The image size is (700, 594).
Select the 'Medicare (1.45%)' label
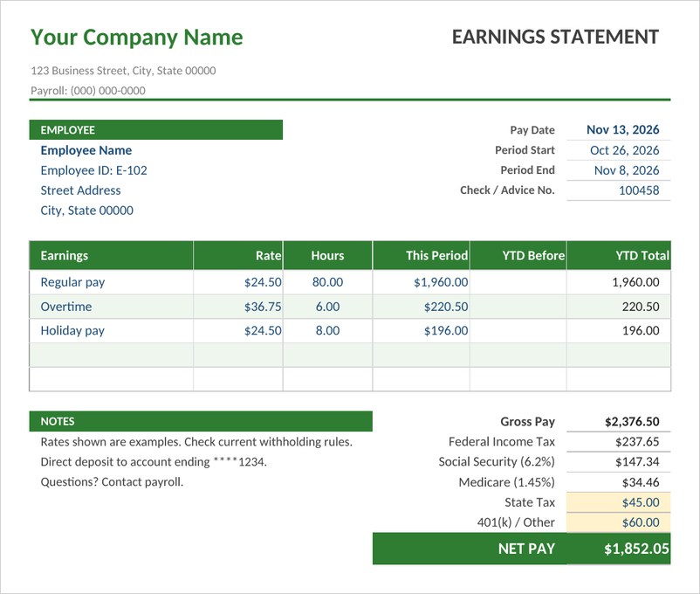pos(507,483)
